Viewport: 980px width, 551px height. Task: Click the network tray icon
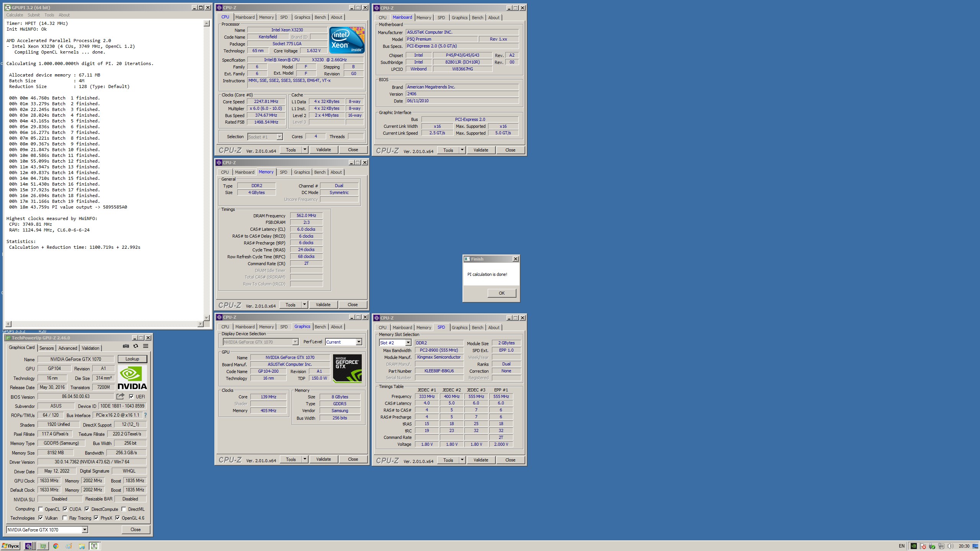tap(941, 546)
